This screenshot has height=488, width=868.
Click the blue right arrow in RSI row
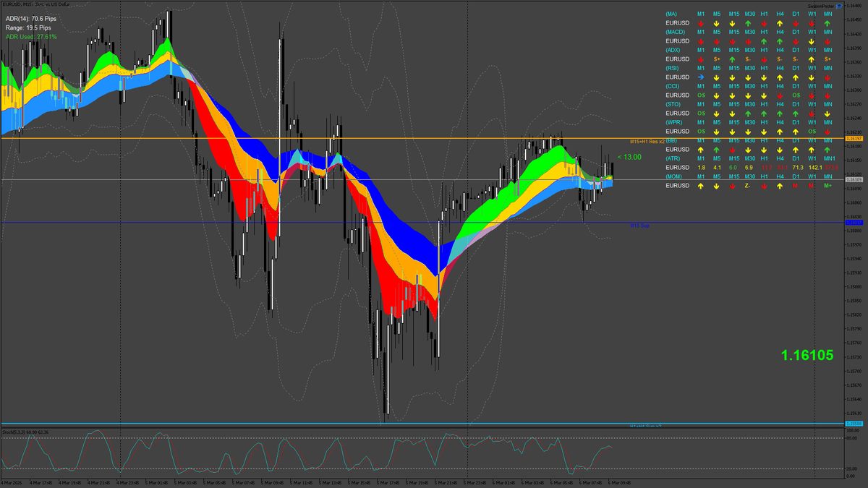701,77
